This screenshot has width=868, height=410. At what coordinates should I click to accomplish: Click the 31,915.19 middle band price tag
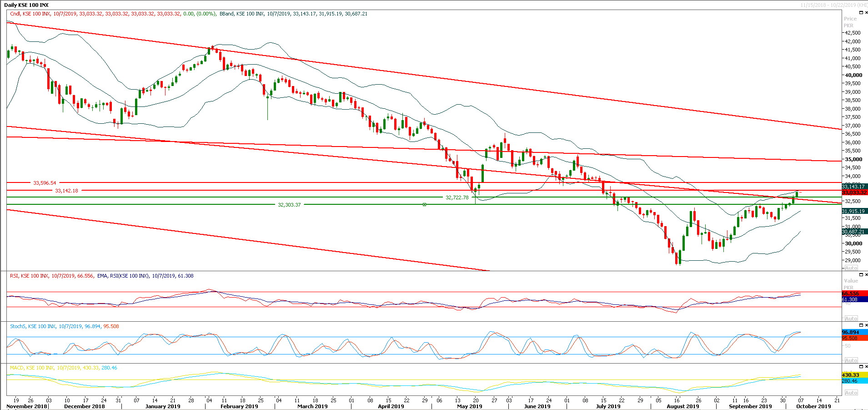(854, 211)
